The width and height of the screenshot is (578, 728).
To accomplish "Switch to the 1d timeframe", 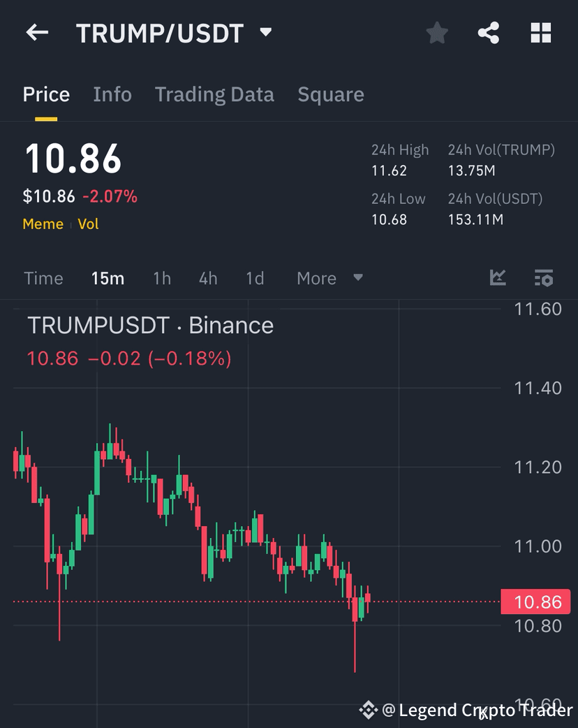I will (254, 278).
